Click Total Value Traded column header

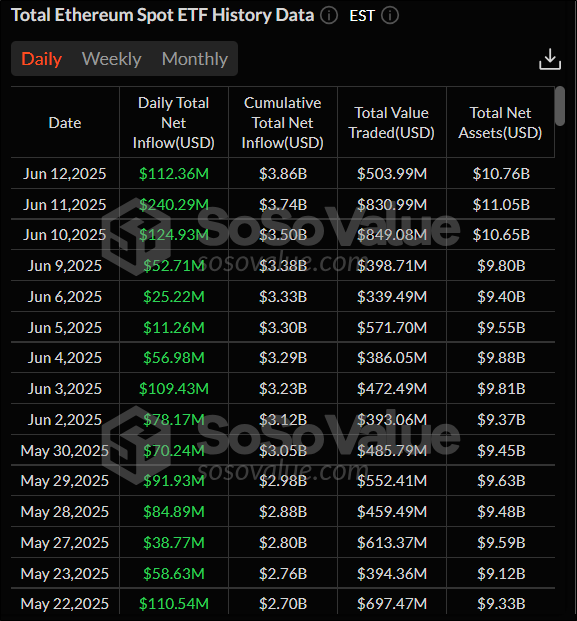click(x=392, y=123)
